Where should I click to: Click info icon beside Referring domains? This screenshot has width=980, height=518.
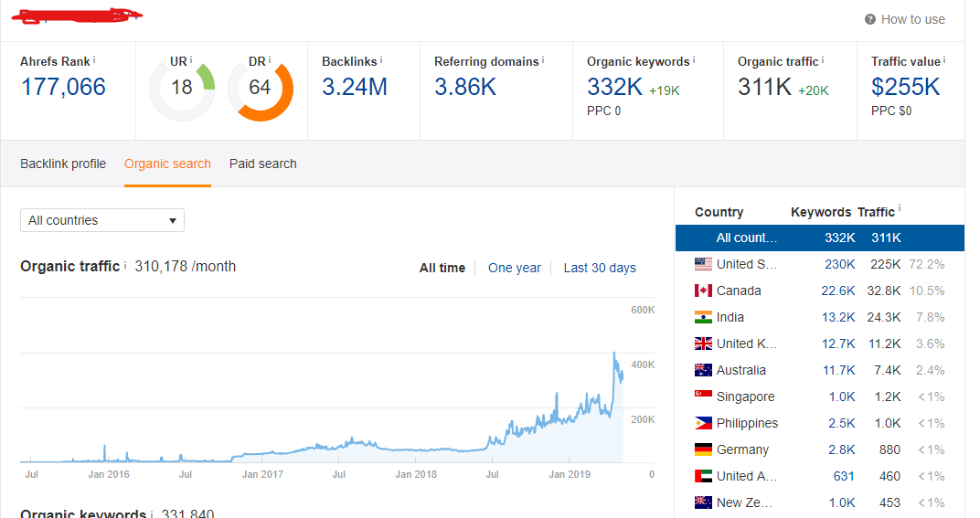click(x=543, y=60)
